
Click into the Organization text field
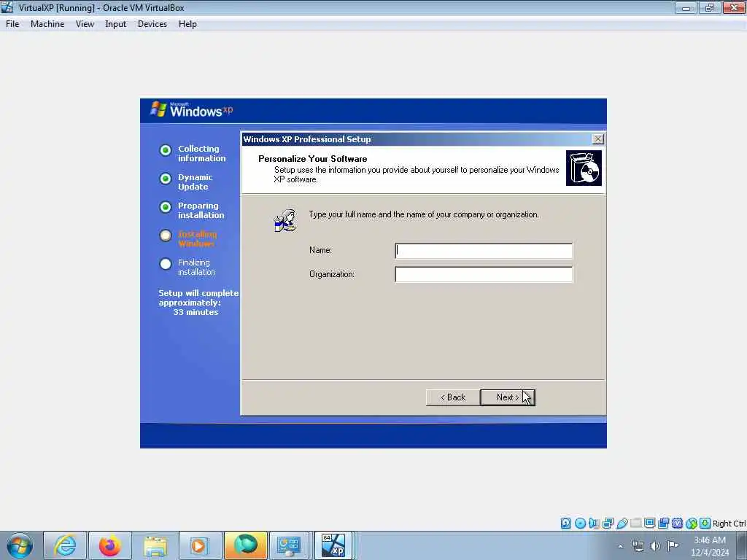click(x=484, y=274)
